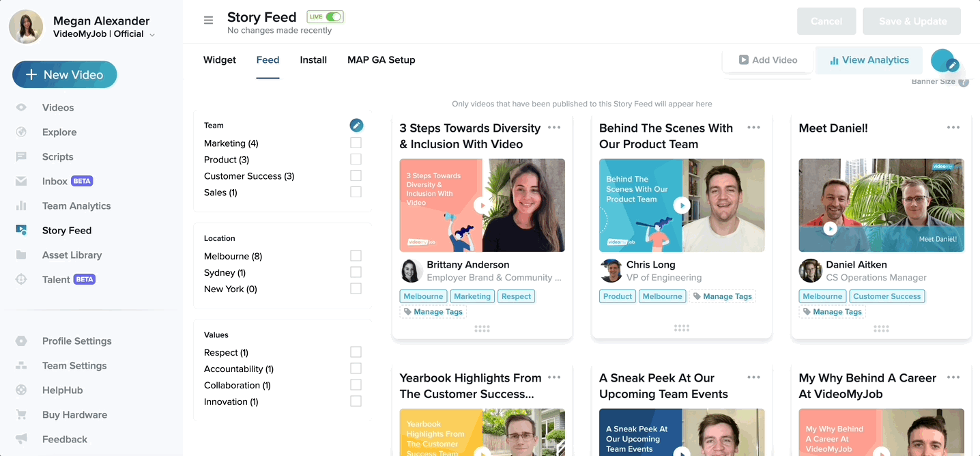Click the Cancel button
The height and width of the screenshot is (456, 980).
click(826, 21)
